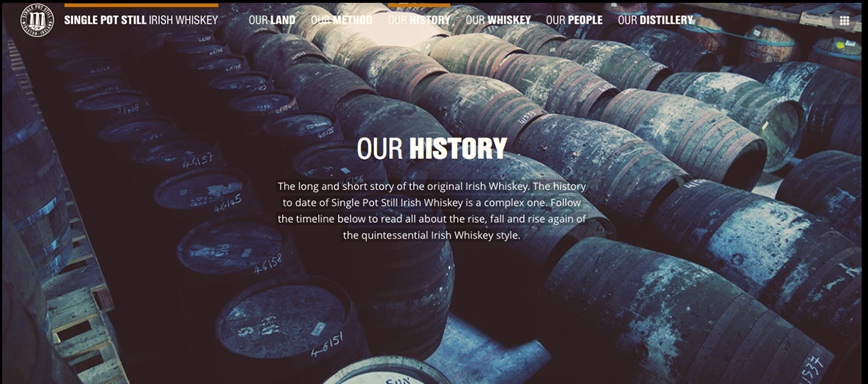Select the barrel marked 46158
Viewport: 868px width, 384px height.
point(234,249)
